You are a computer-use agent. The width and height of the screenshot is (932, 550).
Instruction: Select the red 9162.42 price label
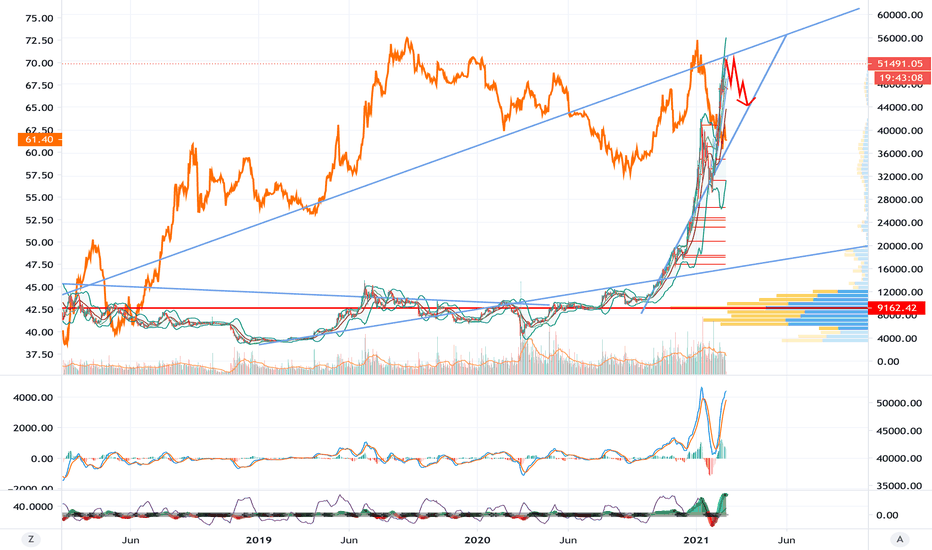(x=897, y=308)
